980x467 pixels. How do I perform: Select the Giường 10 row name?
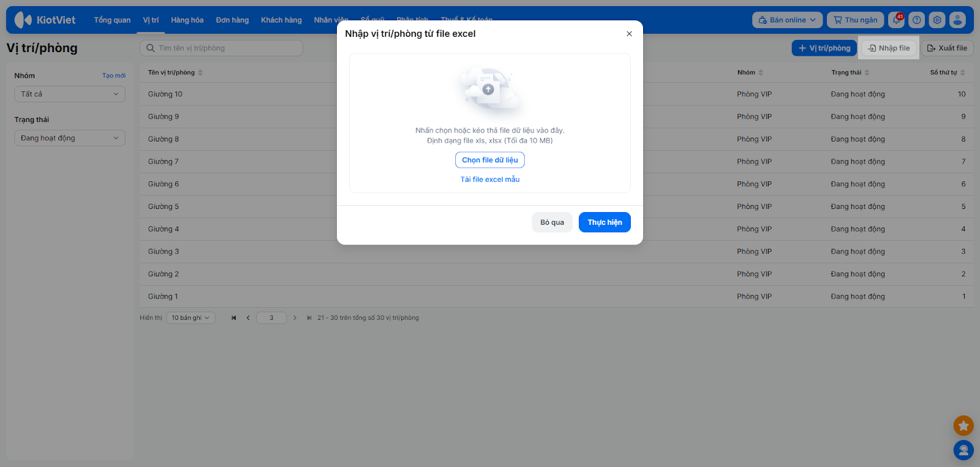point(165,94)
